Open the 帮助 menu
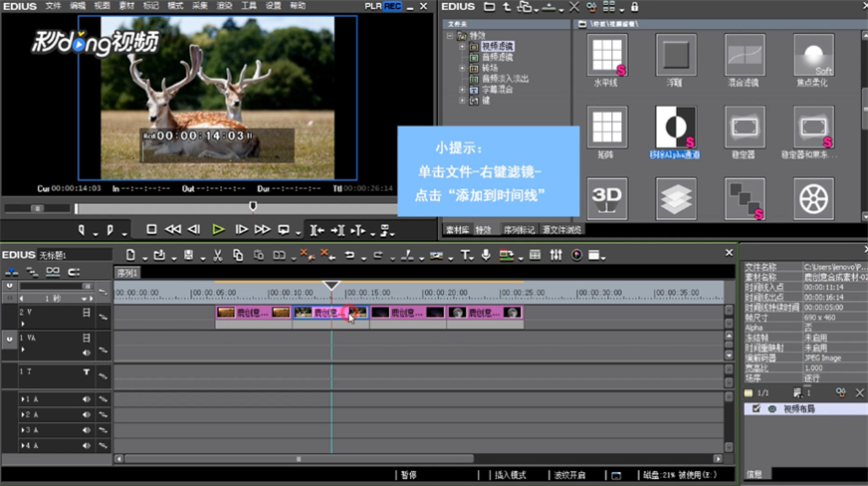This screenshot has width=868, height=486. pyautogui.click(x=298, y=6)
